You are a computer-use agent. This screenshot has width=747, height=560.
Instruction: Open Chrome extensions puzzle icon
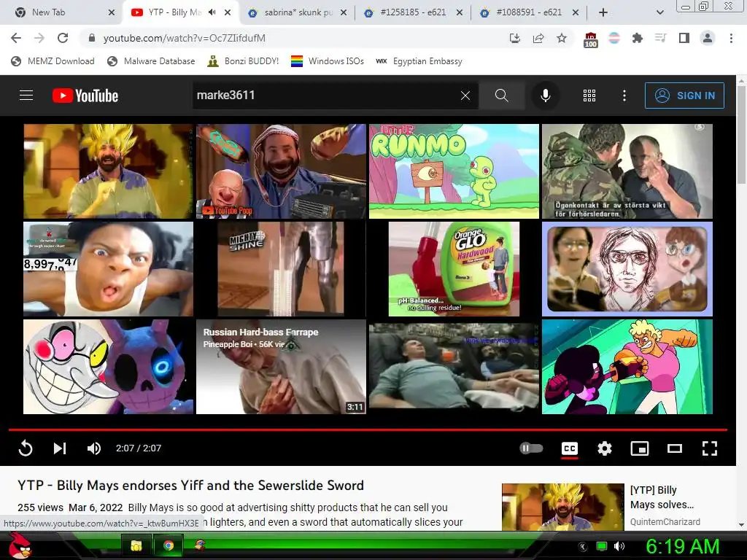(638, 38)
